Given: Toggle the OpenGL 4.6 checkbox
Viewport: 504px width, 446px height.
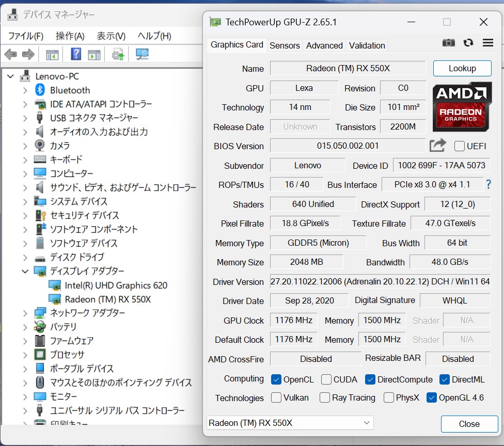Looking at the screenshot, I should [431, 397].
